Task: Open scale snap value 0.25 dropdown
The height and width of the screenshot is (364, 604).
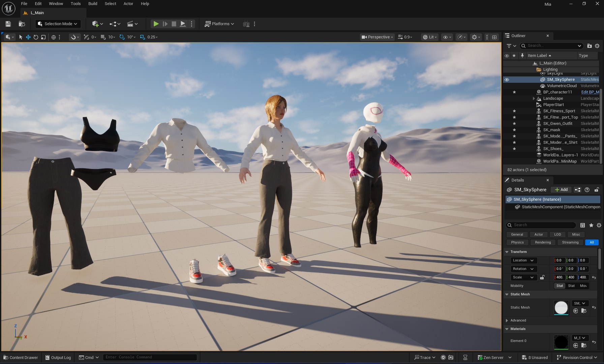Action: click(152, 37)
